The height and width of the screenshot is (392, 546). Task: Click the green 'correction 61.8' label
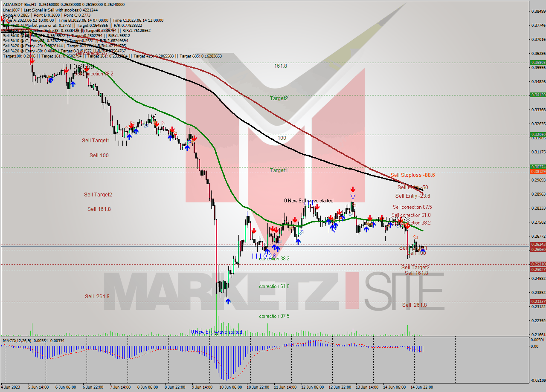click(274, 286)
